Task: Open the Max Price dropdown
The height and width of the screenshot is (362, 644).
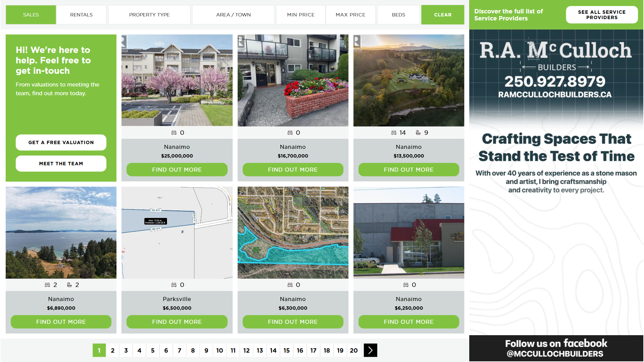Action: point(350,15)
